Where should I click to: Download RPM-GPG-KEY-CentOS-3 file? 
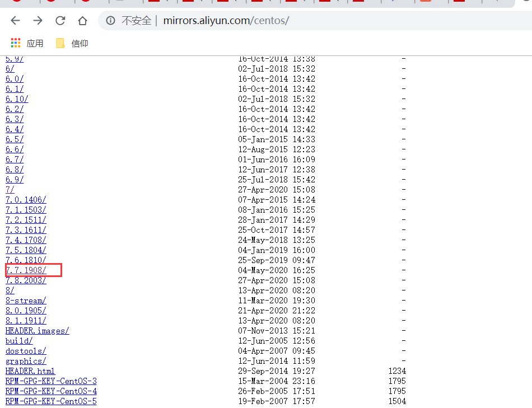pos(51,381)
